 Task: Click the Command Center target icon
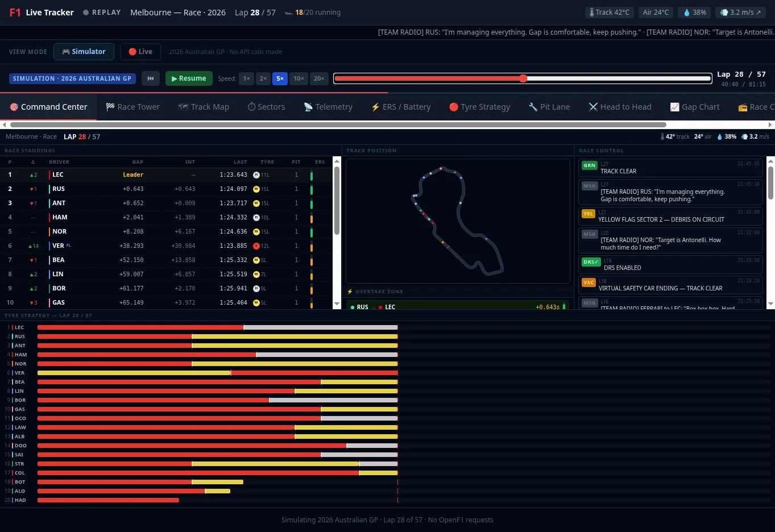14,107
